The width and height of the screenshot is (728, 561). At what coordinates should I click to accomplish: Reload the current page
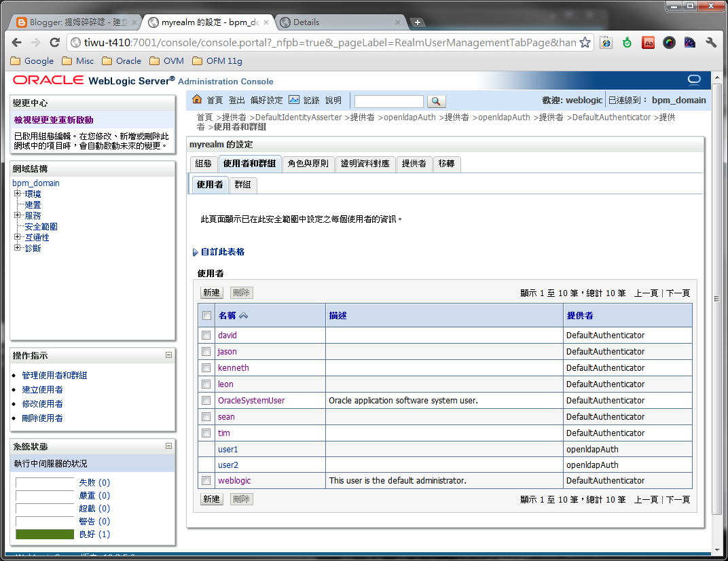coord(55,43)
